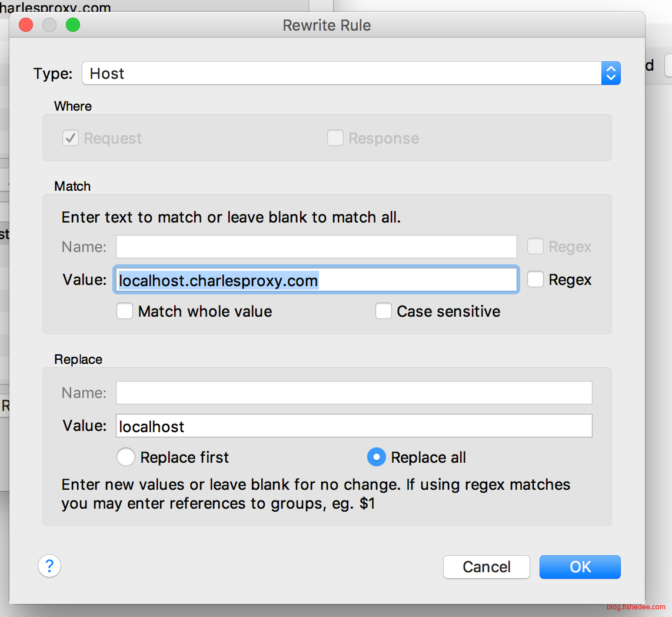Click the Host text in Type combo box
This screenshot has height=617, width=672.
(107, 74)
